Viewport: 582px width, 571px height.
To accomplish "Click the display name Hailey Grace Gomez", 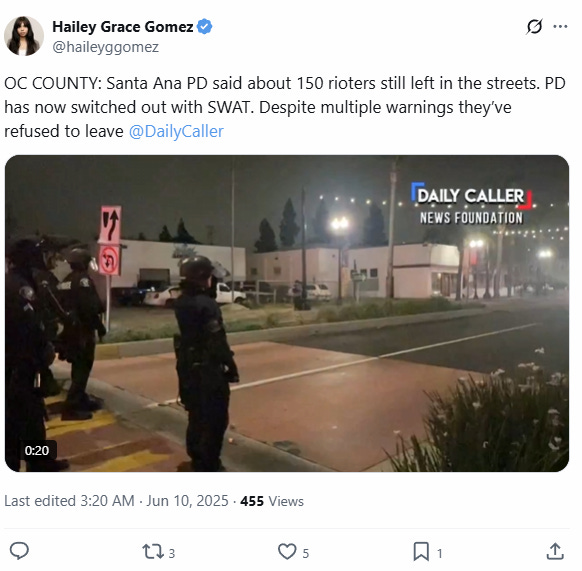I will click(x=122, y=27).
